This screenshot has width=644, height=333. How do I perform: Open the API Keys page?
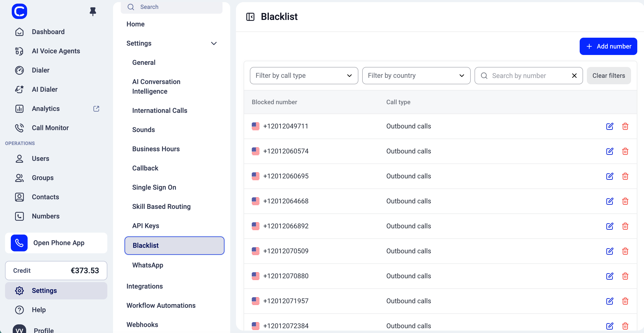145,226
